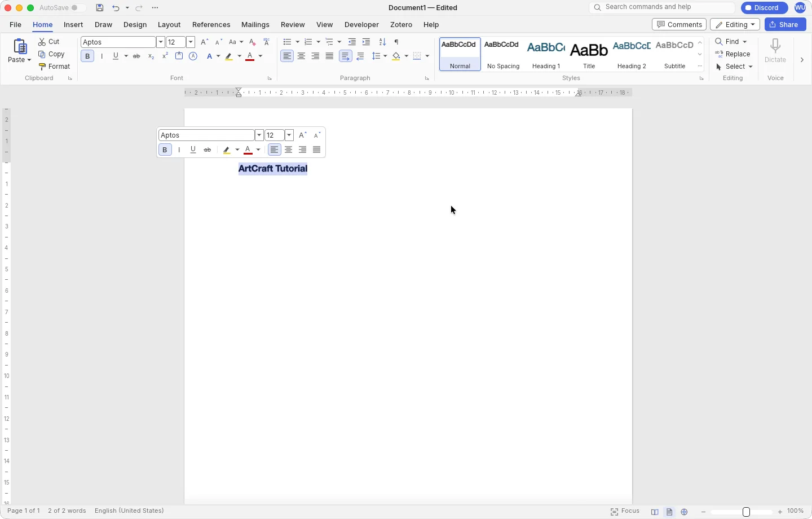Click the Replace button
The height and width of the screenshot is (519, 812).
click(733, 54)
